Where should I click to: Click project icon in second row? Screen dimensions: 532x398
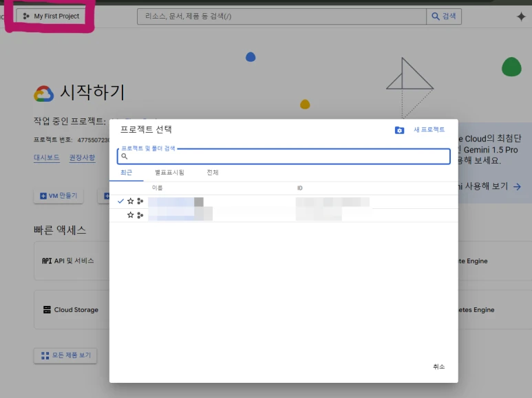[x=140, y=215]
